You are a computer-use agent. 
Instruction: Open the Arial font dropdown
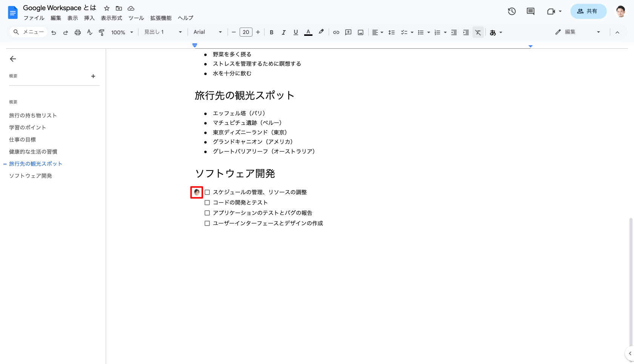tap(208, 32)
